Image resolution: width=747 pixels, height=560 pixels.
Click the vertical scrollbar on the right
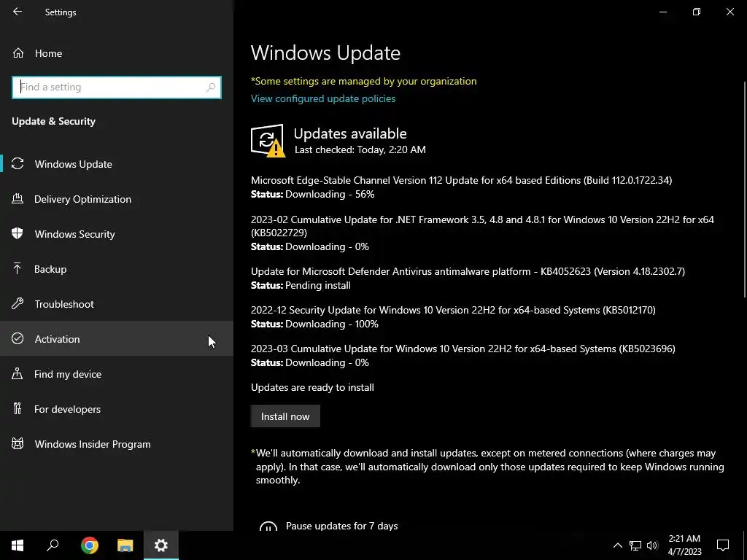click(745, 190)
